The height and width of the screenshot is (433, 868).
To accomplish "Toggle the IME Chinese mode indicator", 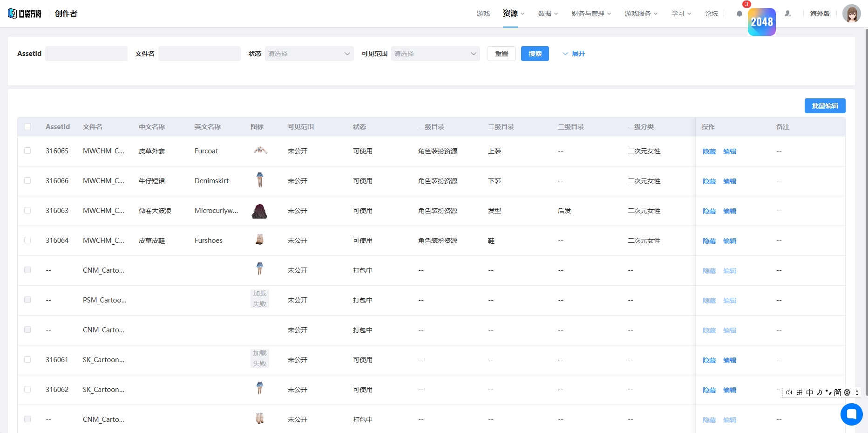I will click(x=810, y=392).
